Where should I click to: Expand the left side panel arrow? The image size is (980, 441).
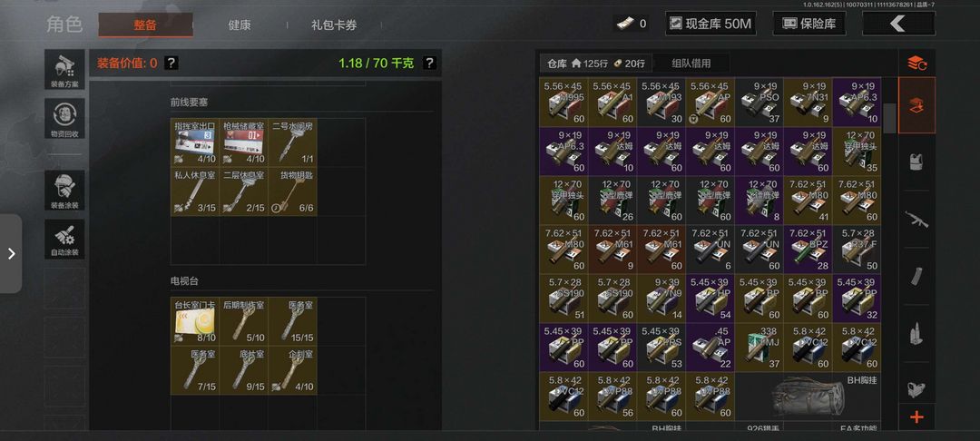[x=11, y=253]
